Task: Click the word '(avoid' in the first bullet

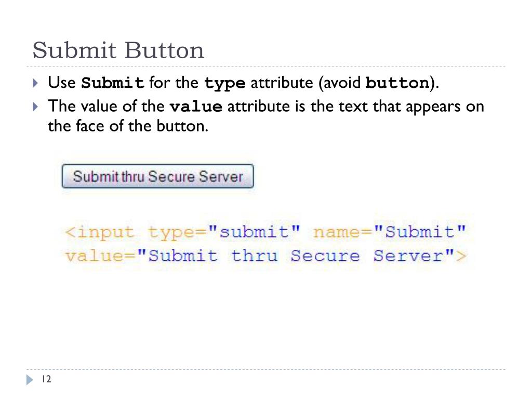Action: (339, 83)
